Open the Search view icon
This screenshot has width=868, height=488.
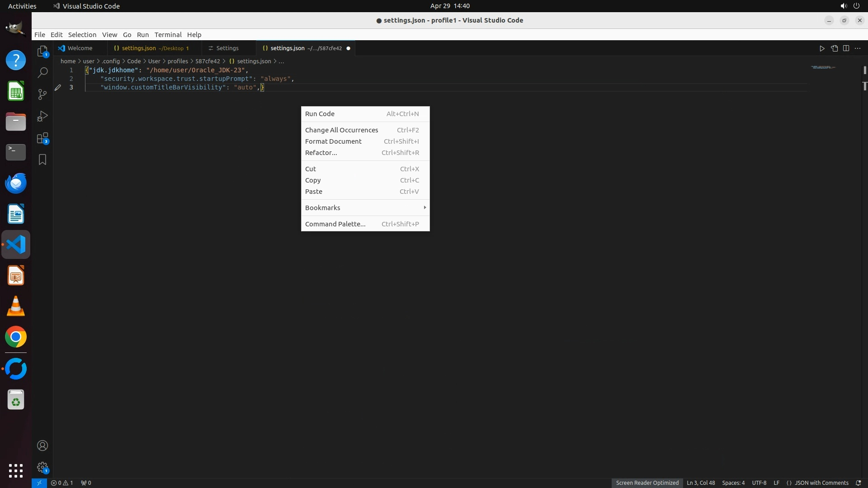[x=42, y=72]
